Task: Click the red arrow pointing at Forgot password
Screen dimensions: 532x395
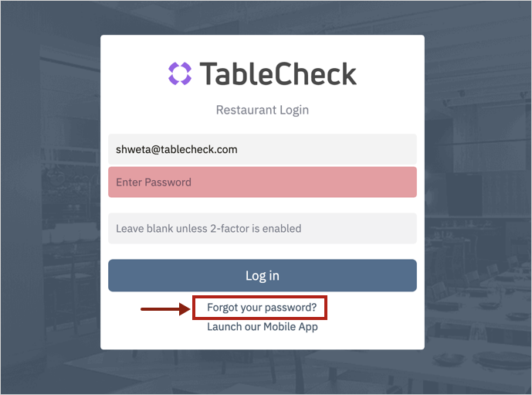Action: click(x=165, y=308)
